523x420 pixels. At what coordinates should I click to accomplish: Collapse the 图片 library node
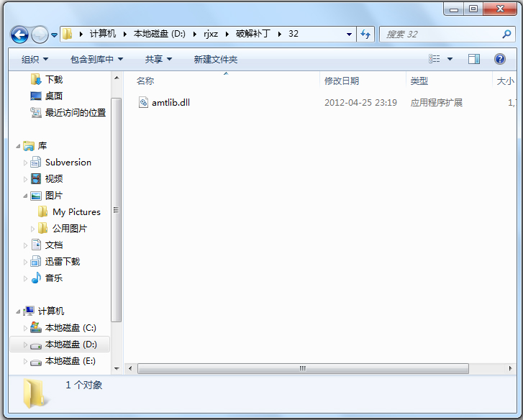point(25,196)
